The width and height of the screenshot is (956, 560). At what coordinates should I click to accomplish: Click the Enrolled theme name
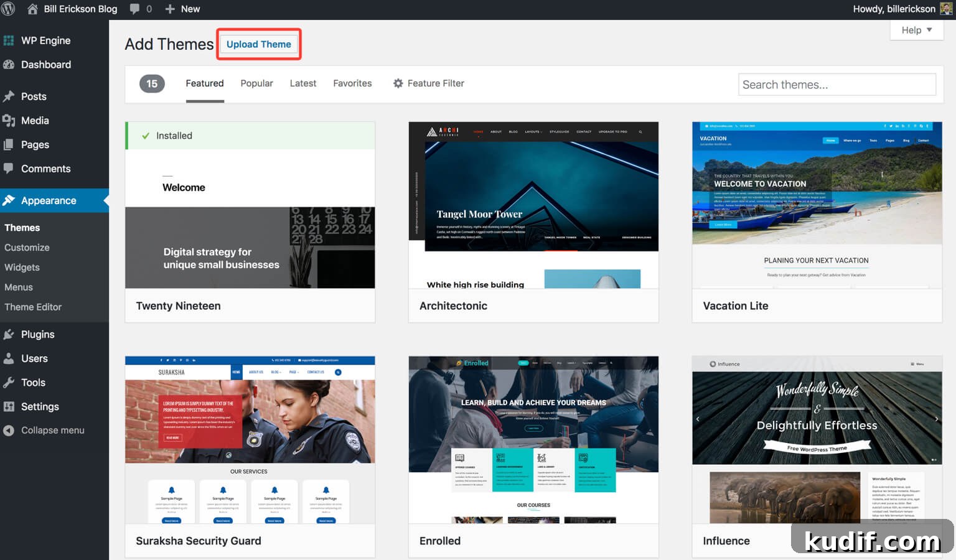(x=440, y=541)
